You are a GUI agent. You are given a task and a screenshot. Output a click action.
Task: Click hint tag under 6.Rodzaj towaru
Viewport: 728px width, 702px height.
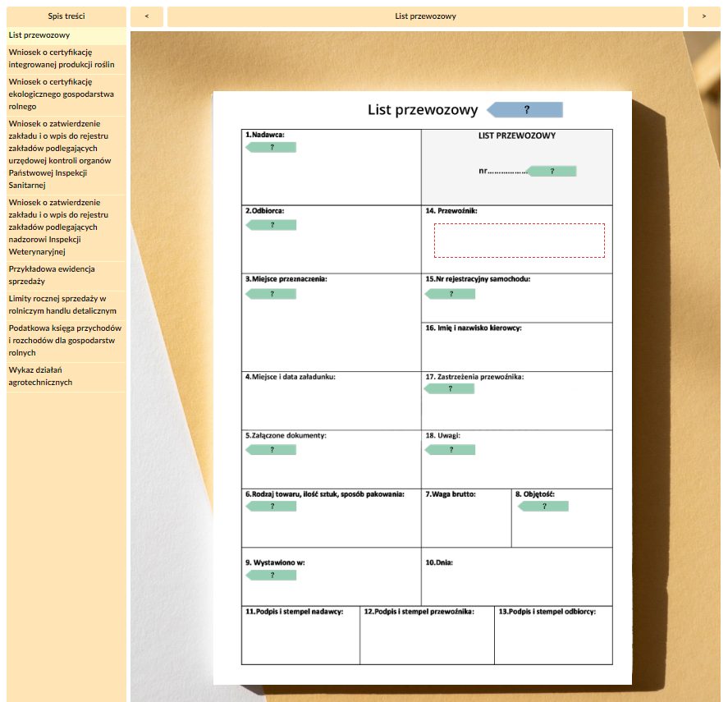coord(271,506)
